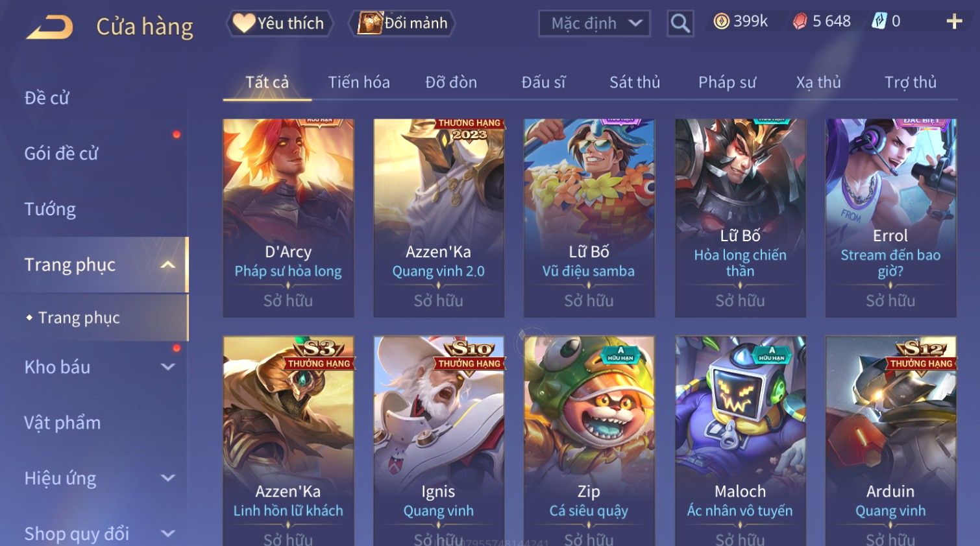Expand the Kho báu sidebar section
The height and width of the screenshot is (546, 980).
(168, 367)
